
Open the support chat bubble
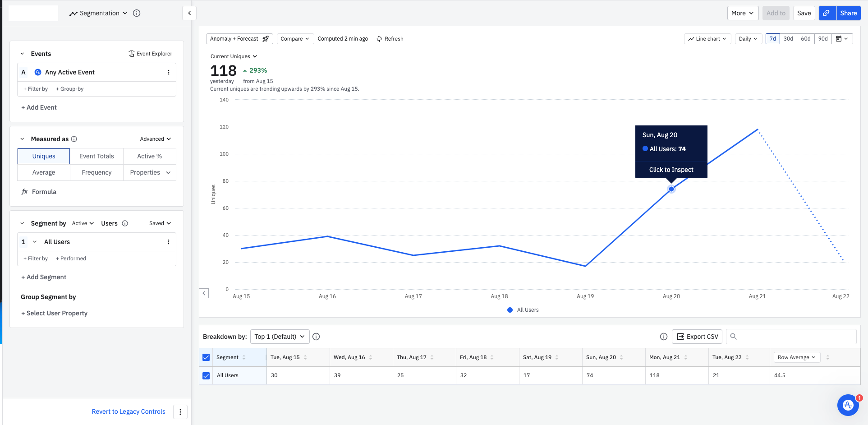point(848,405)
